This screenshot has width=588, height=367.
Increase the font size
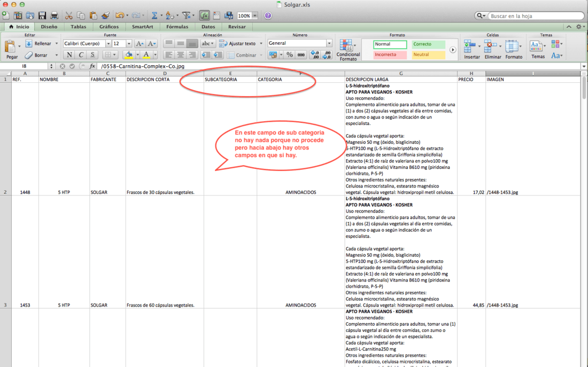pos(140,43)
